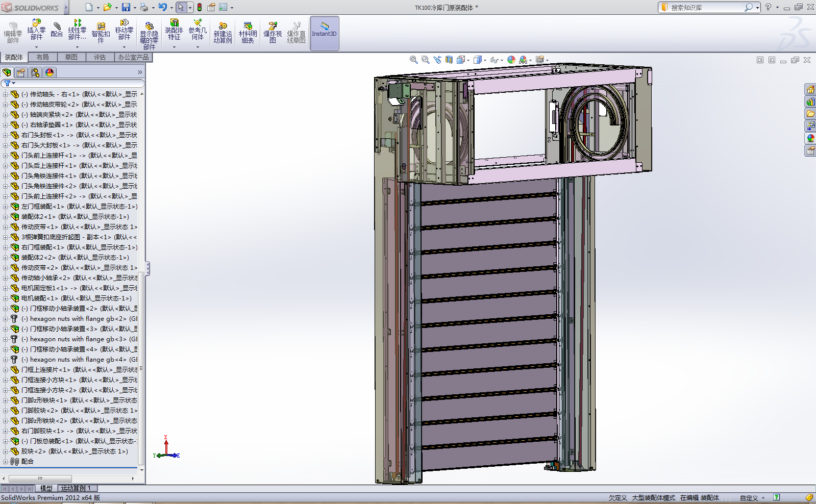The image size is (816, 504).
Task: Switch to the 评估 ribbon tab
Action: pyautogui.click(x=100, y=57)
